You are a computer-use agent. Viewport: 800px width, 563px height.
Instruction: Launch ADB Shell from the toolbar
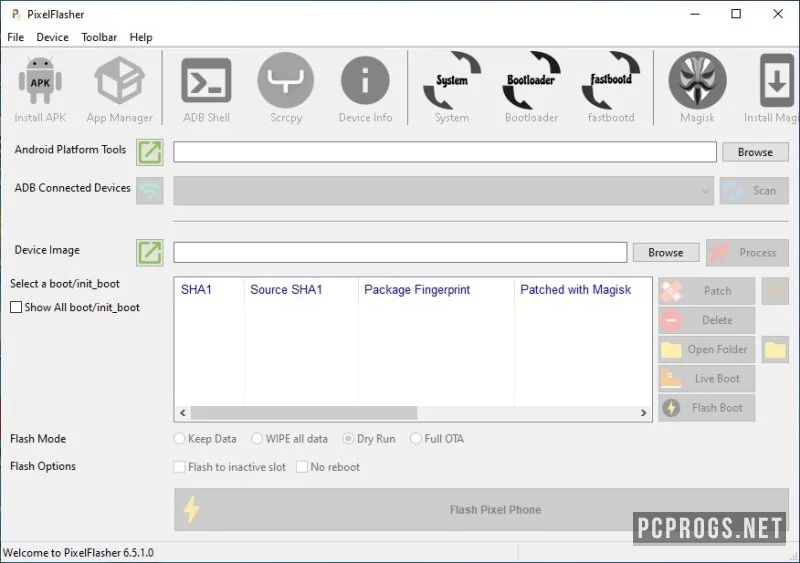click(206, 81)
